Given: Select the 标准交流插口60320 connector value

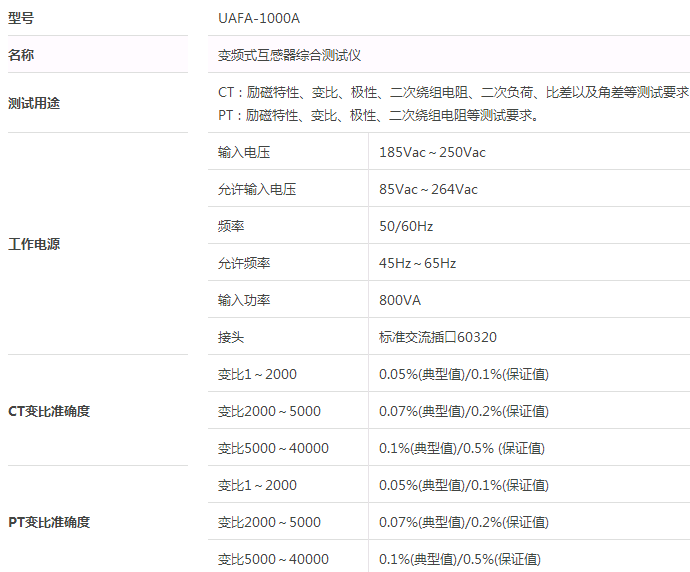Looking at the screenshot, I should coord(438,337).
